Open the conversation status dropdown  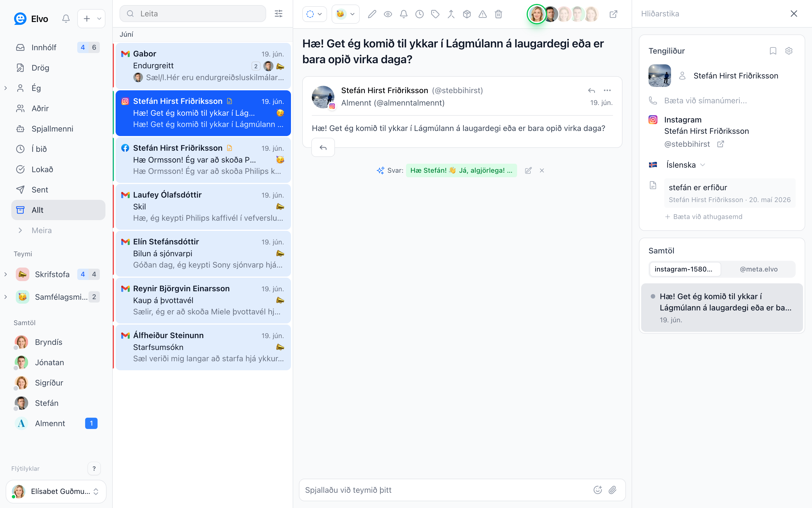314,14
